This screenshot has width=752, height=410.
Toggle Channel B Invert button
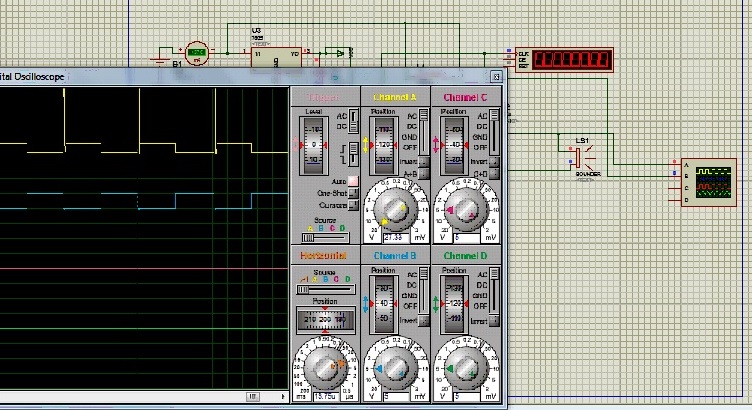coord(423,320)
